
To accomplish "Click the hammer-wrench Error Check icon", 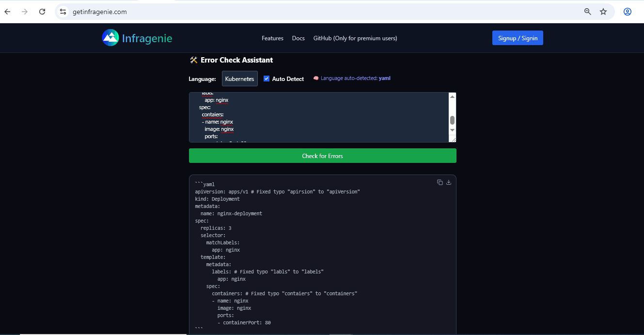I will pos(193,60).
